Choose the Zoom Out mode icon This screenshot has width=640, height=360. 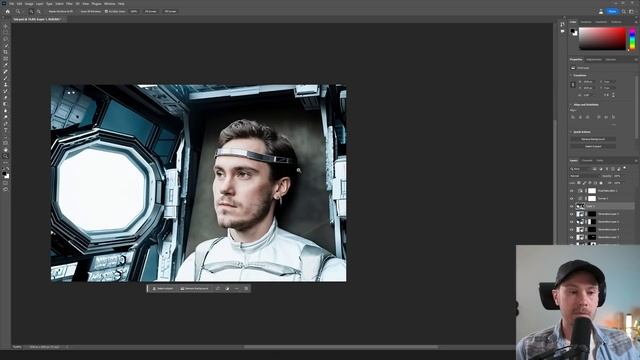click(38, 11)
